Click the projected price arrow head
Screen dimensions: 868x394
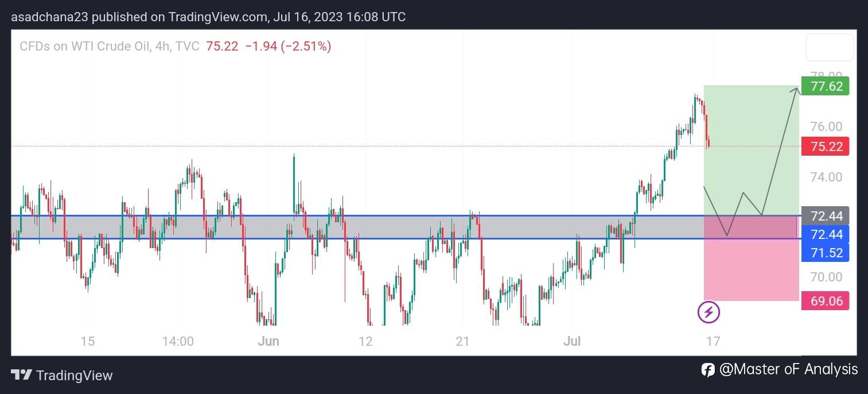click(796, 90)
